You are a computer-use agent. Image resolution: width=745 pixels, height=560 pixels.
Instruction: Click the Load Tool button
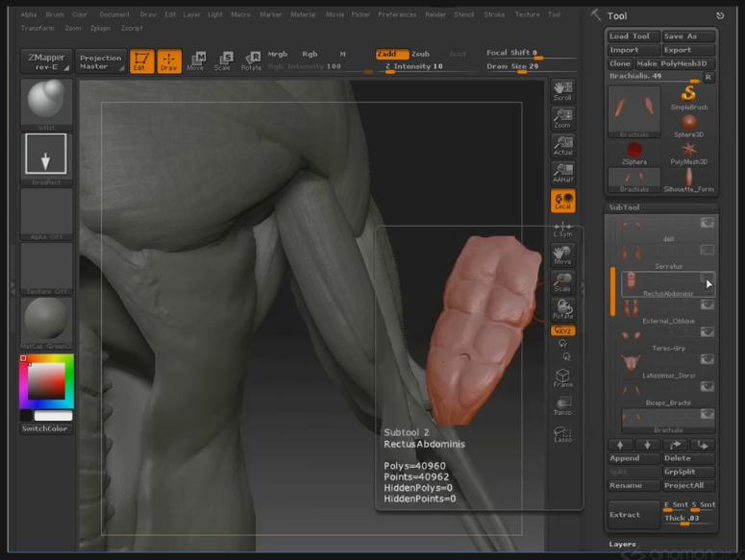(633, 37)
